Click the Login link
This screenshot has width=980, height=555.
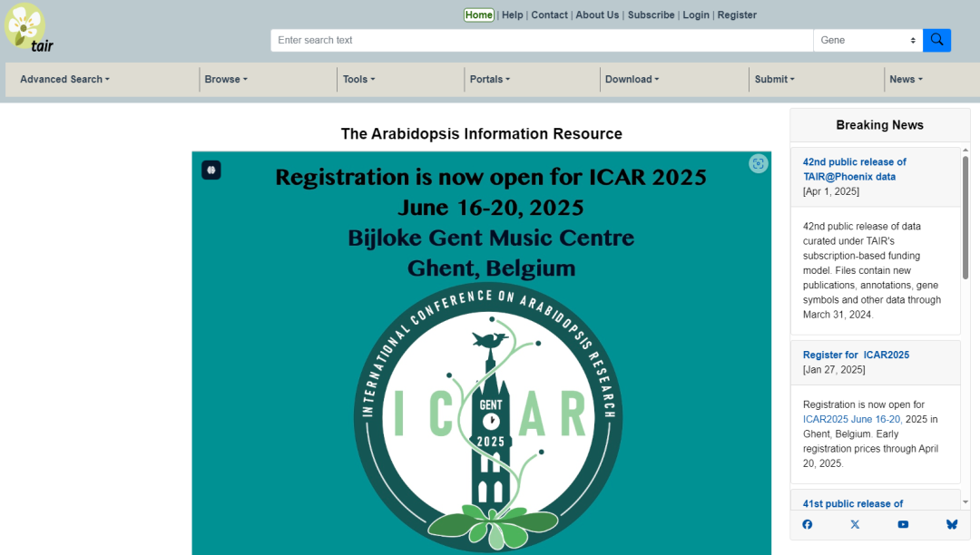coord(696,15)
